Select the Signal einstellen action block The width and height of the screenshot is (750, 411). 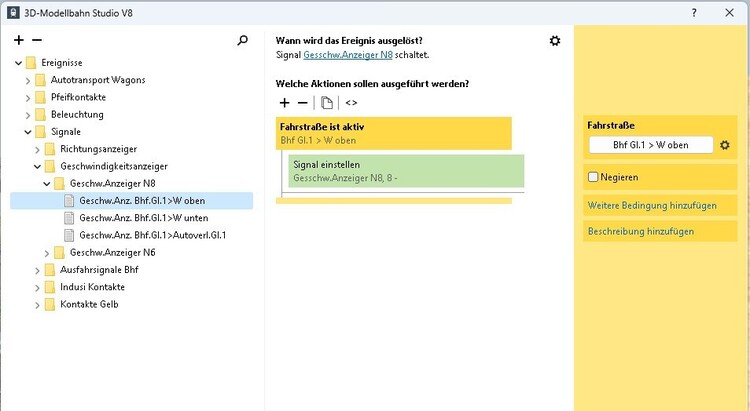(x=406, y=170)
